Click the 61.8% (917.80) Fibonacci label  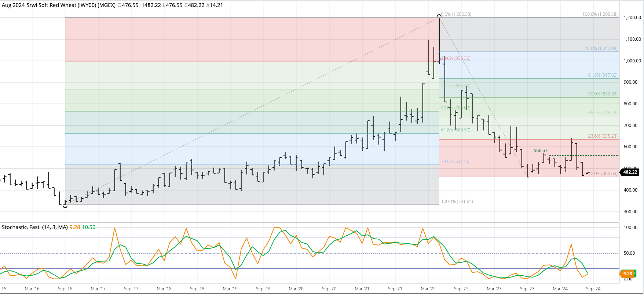[603, 75]
